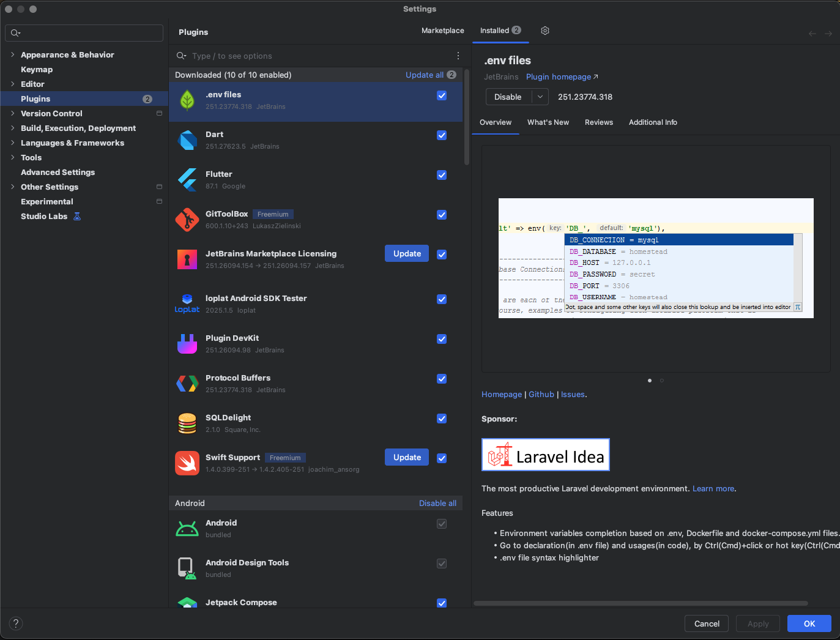Click the plugins settings gear icon
The image size is (840, 640).
point(545,31)
